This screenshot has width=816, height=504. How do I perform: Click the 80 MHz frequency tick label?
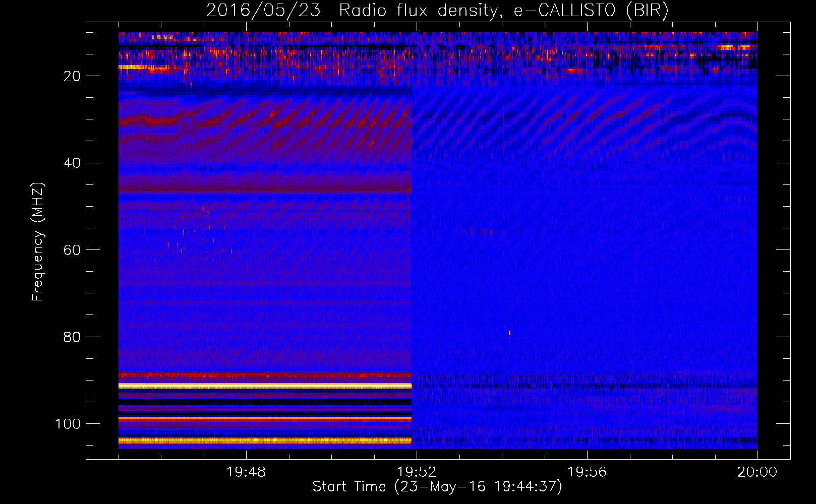point(72,337)
